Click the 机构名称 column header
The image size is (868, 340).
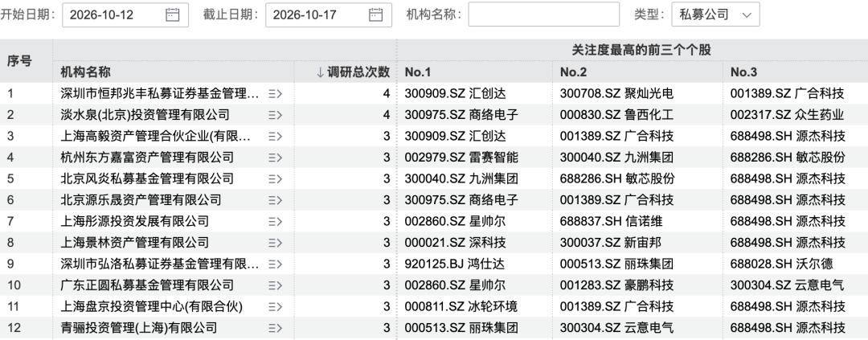[x=85, y=72]
